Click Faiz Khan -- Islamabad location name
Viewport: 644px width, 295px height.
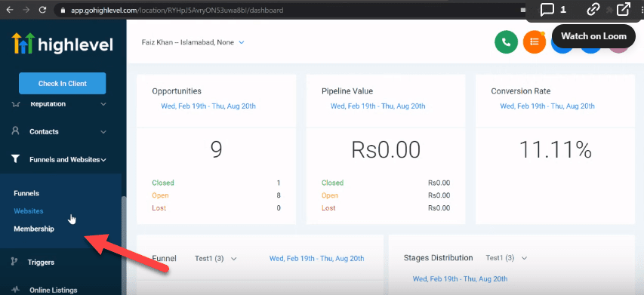click(x=188, y=42)
